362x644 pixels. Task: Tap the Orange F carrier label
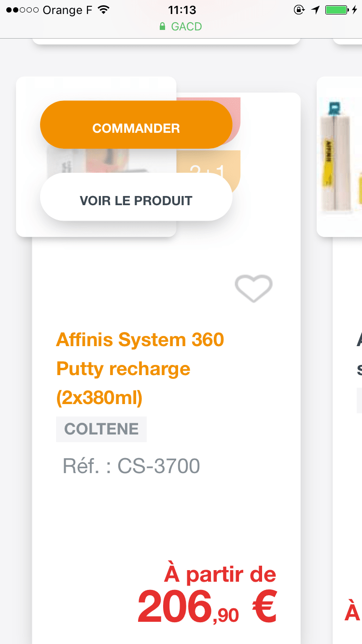click(x=67, y=10)
